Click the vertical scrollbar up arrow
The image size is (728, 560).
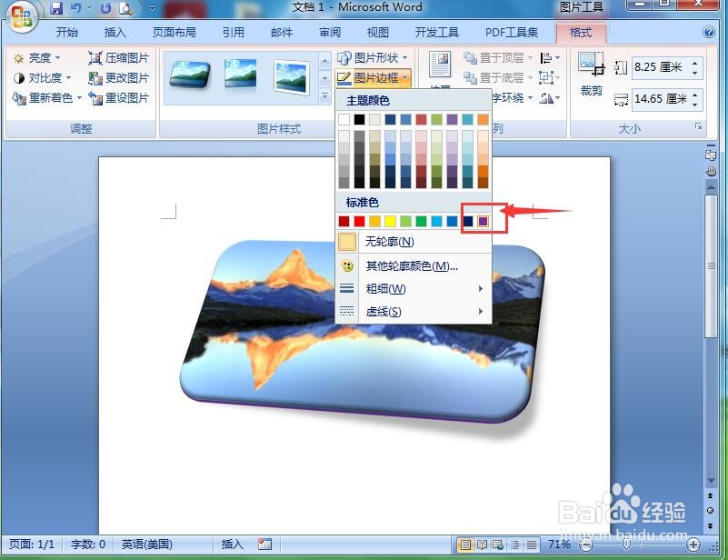(711, 186)
